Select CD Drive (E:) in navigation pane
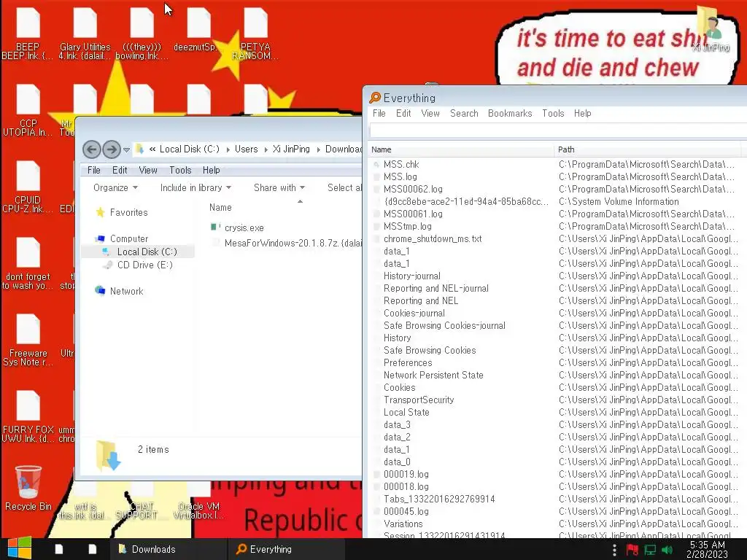The image size is (747, 560). coord(145,265)
